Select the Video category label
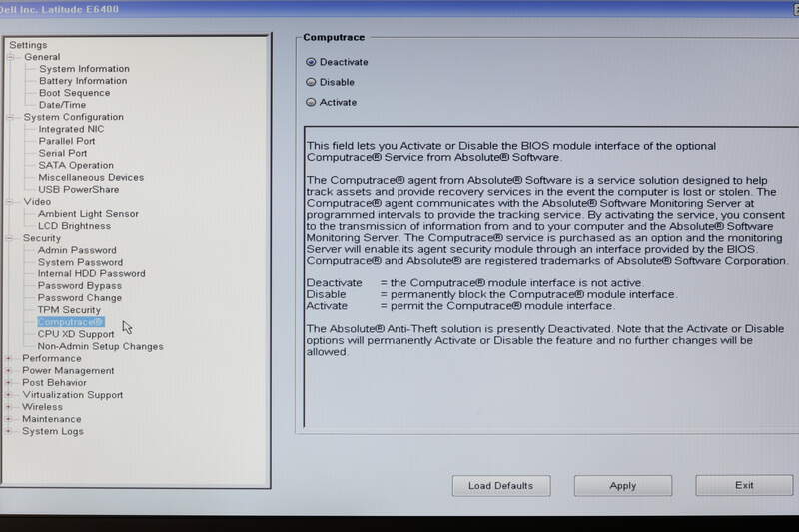Screen dimensions: 799x532 point(37,202)
